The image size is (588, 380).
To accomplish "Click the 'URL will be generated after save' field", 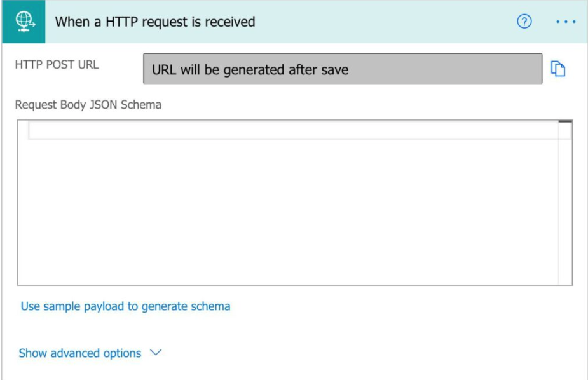I will pos(343,69).
